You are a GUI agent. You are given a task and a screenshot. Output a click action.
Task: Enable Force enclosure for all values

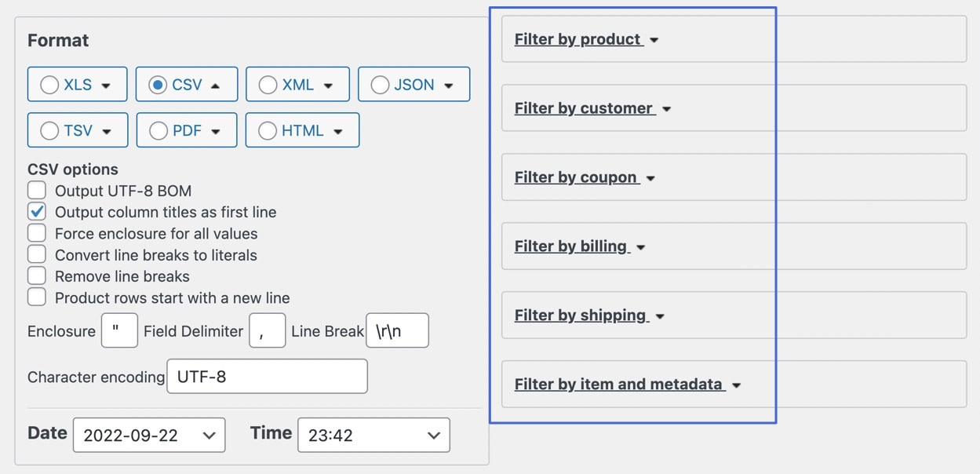(x=37, y=233)
